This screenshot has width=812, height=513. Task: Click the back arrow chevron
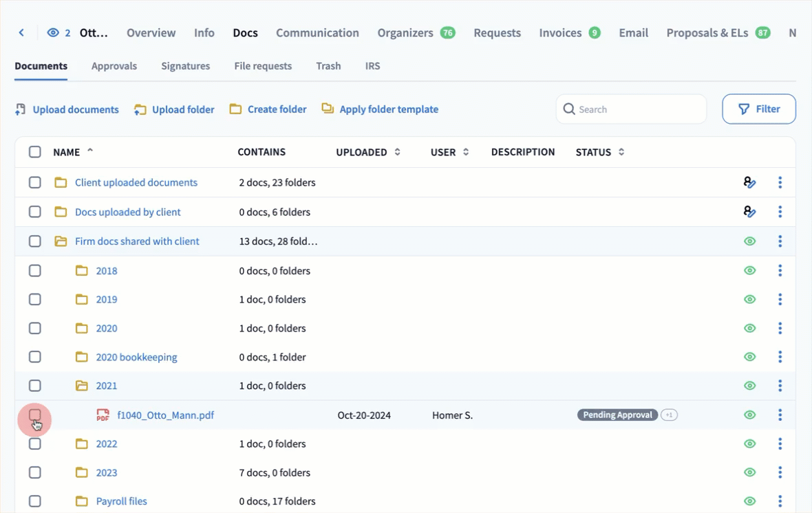pos(21,32)
